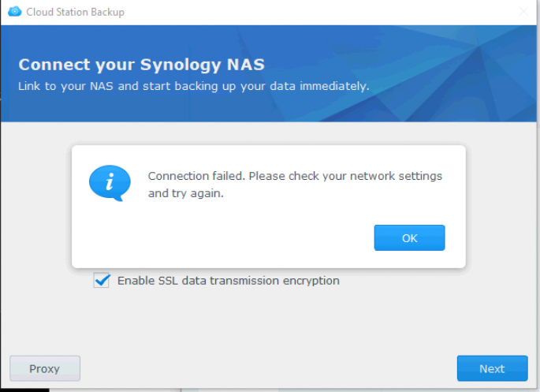
Task: Open the Proxy settings
Action: (44, 368)
